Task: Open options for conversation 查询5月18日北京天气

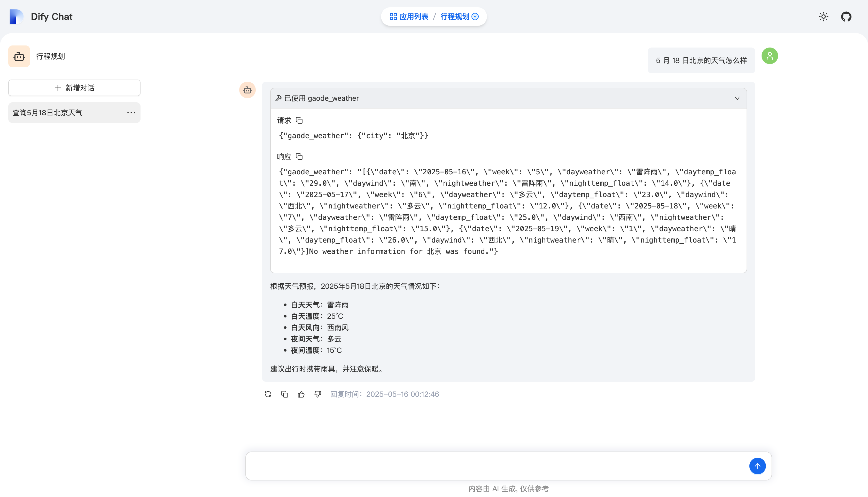Action: (131, 112)
